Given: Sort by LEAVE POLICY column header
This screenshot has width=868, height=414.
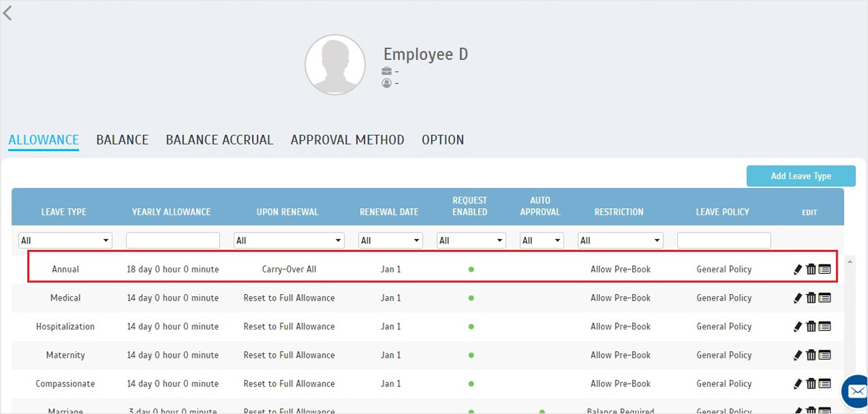Looking at the screenshot, I should point(723,212).
